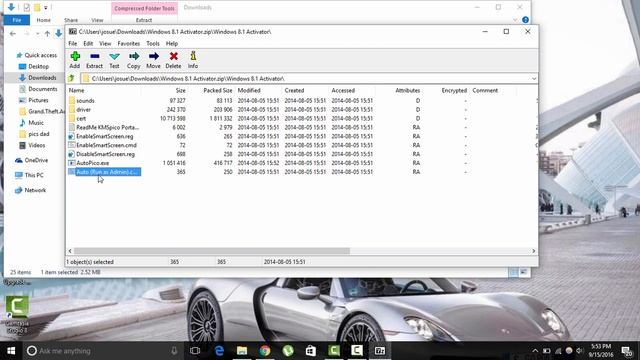Click Explorer up-directory arrow
This screenshot has width=640, height=360.
click(47, 34)
